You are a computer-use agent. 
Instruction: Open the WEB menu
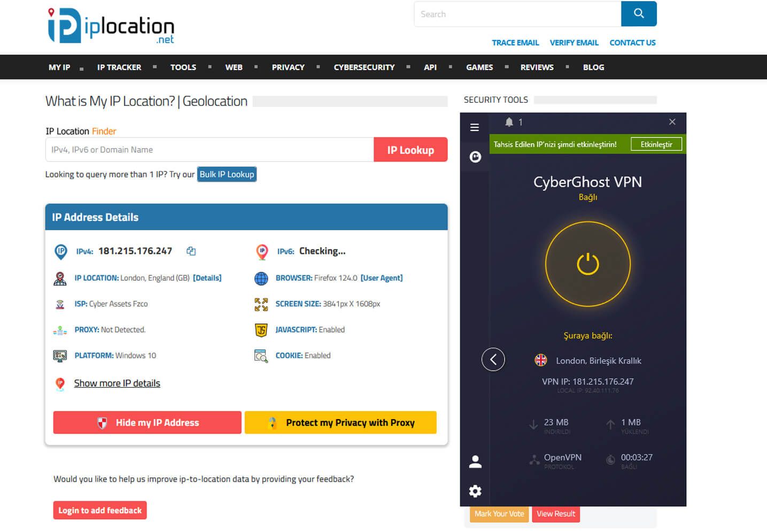234,67
